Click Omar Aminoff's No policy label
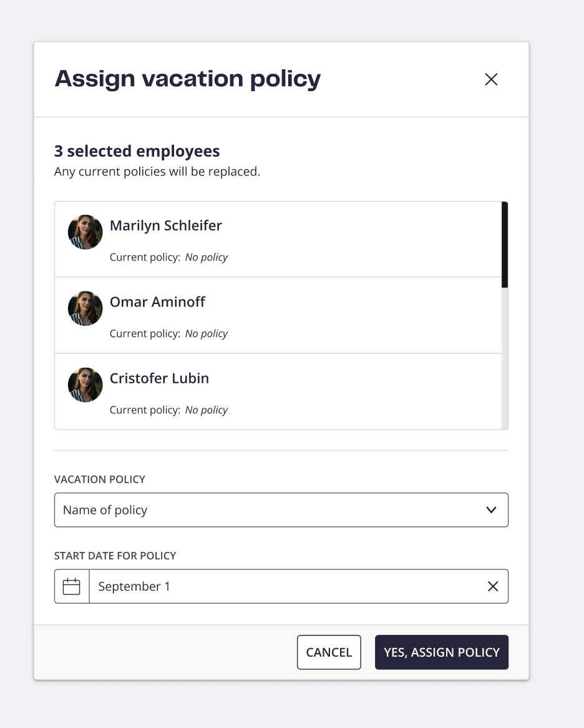This screenshot has height=728, width=584. 207,334
